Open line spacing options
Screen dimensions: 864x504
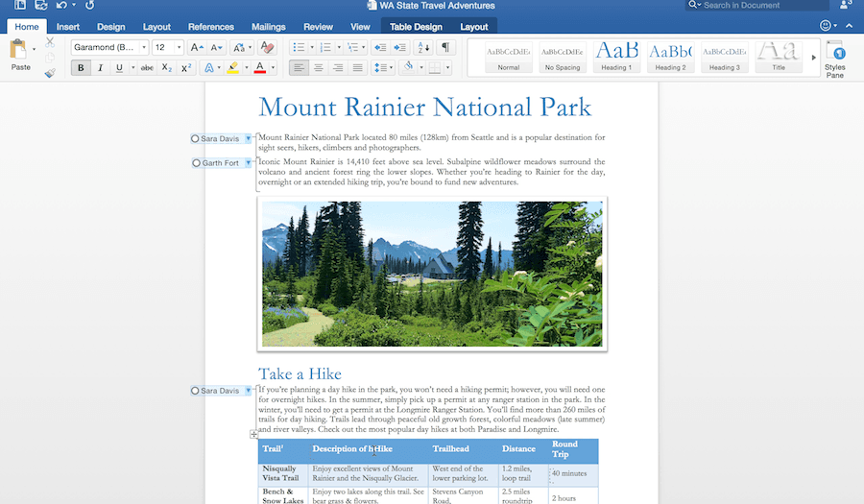(x=381, y=68)
